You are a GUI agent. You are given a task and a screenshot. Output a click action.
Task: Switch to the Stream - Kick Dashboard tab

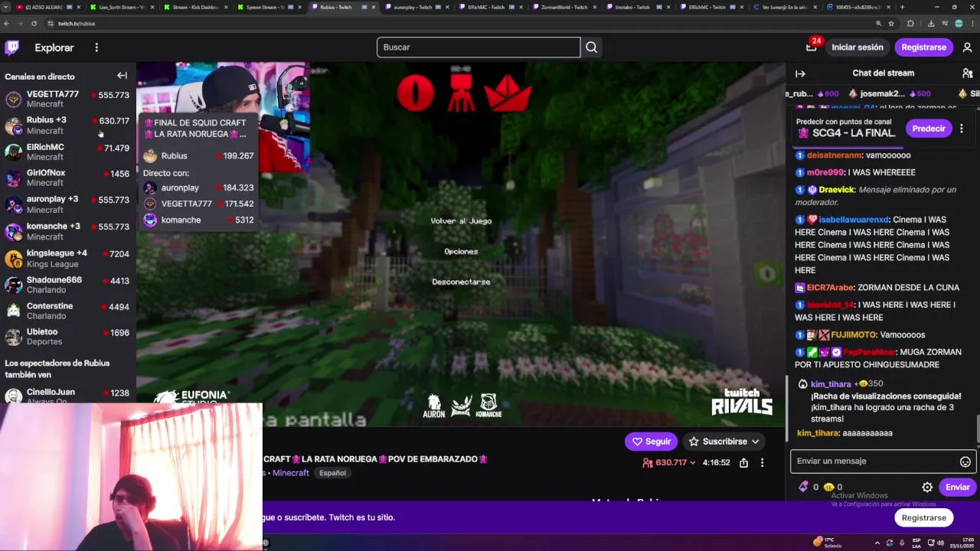tap(195, 7)
